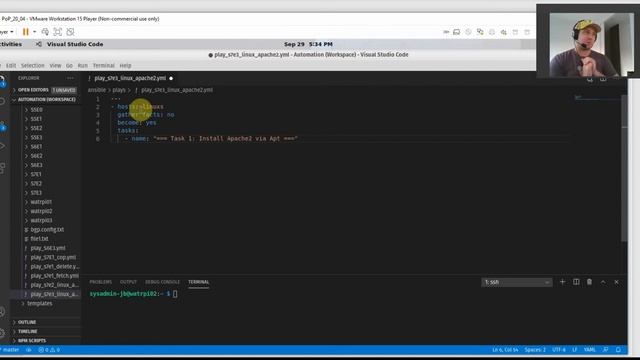Click the ansible breadcrumb segment
Viewport: 640px width, 360px height.
pos(97,90)
